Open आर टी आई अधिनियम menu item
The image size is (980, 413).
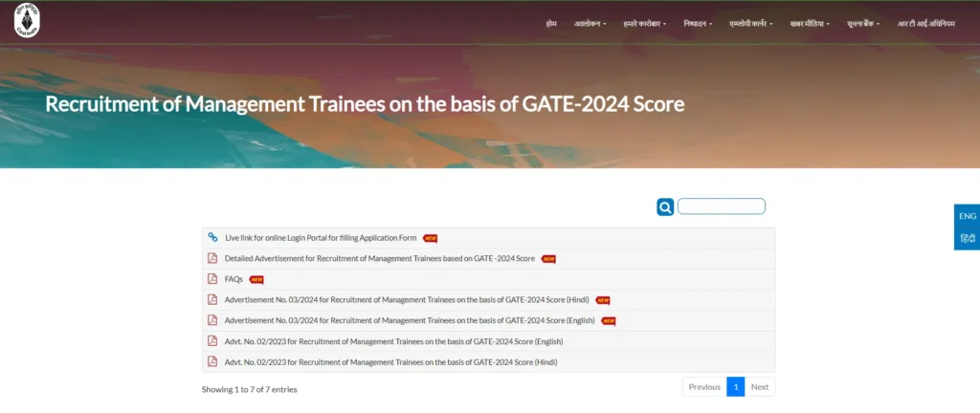(x=925, y=23)
